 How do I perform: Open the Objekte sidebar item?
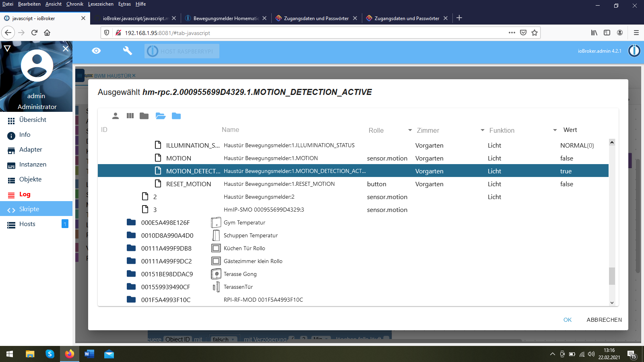pyautogui.click(x=36, y=179)
